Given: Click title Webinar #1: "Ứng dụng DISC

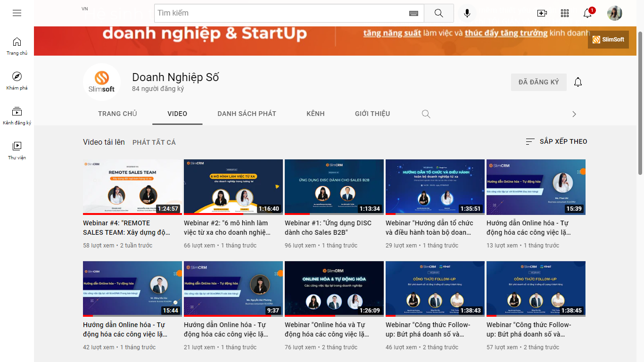Looking at the screenshot, I should click(x=328, y=228).
